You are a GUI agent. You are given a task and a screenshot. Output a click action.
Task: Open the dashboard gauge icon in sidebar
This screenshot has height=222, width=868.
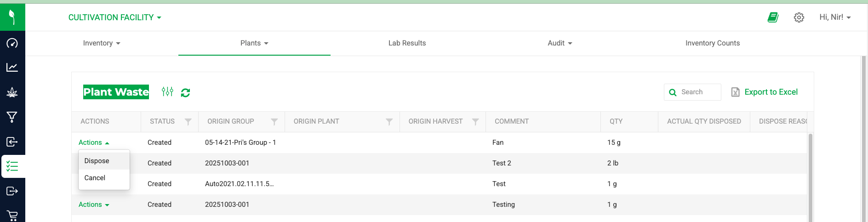coord(12,43)
